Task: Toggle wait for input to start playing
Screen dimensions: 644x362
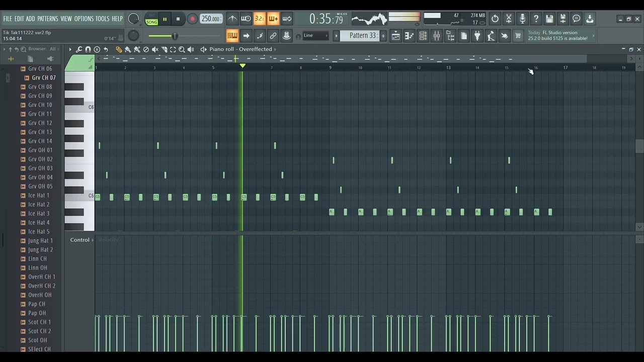Action: click(246, 19)
